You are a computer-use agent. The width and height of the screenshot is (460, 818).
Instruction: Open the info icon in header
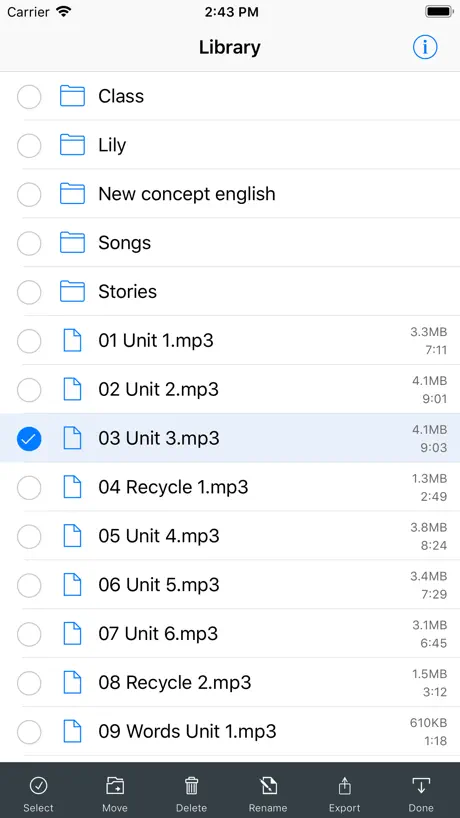[425, 47]
